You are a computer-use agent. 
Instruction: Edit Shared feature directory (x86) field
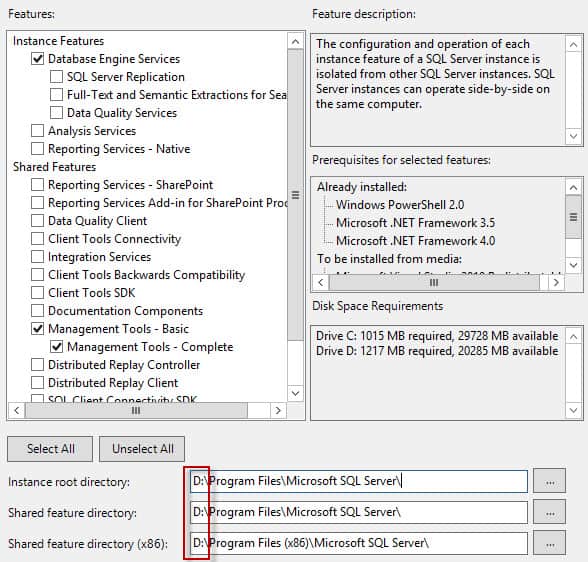[x=359, y=543]
